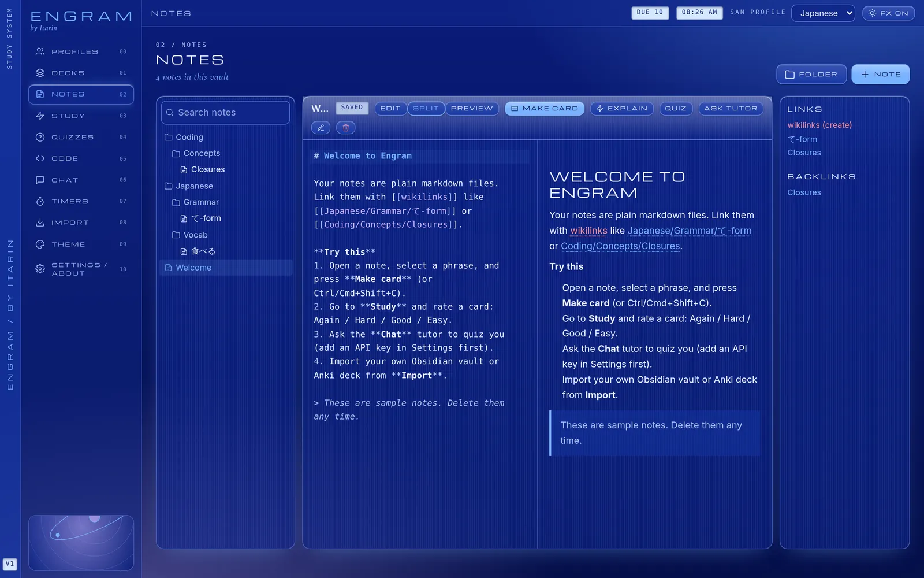Open Closures under Links panel
Screen dimensions: 924x578
point(804,153)
